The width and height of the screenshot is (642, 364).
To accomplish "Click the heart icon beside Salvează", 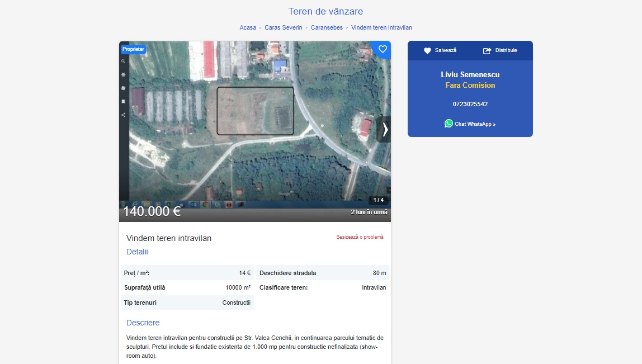I will pyautogui.click(x=427, y=50).
